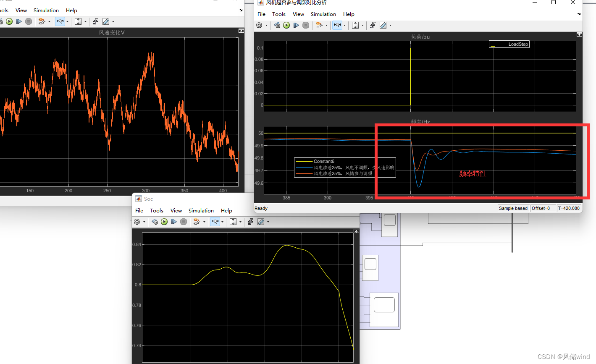Expand zoom tool dropdown in frequency scope
The width and height of the screenshot is (596, 364).
[345, 26]
